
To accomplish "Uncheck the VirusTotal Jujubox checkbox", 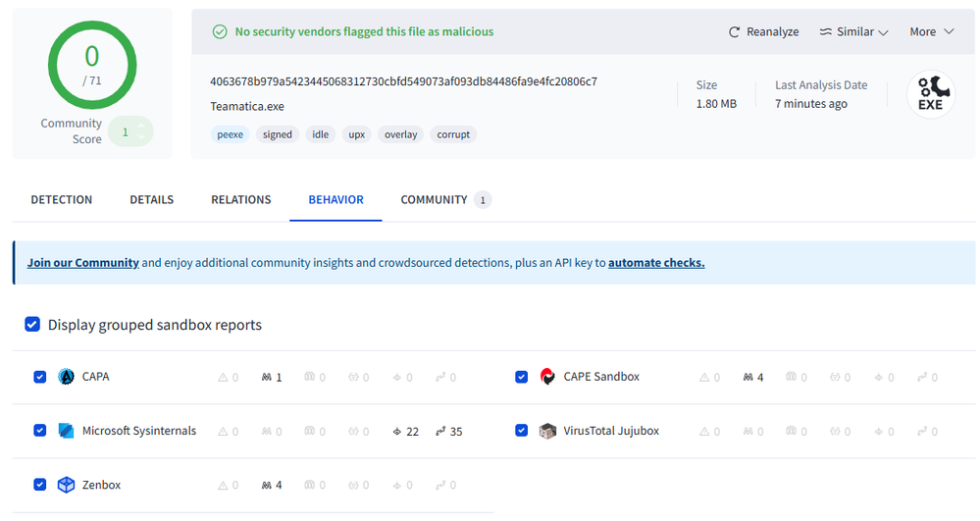I will click(x=521, y=431).
